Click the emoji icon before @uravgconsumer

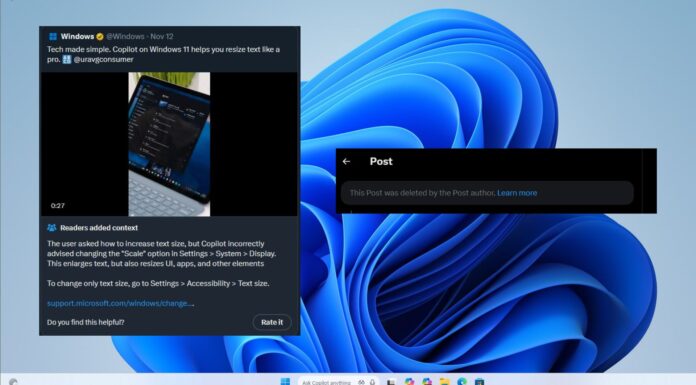click(67, 60)
